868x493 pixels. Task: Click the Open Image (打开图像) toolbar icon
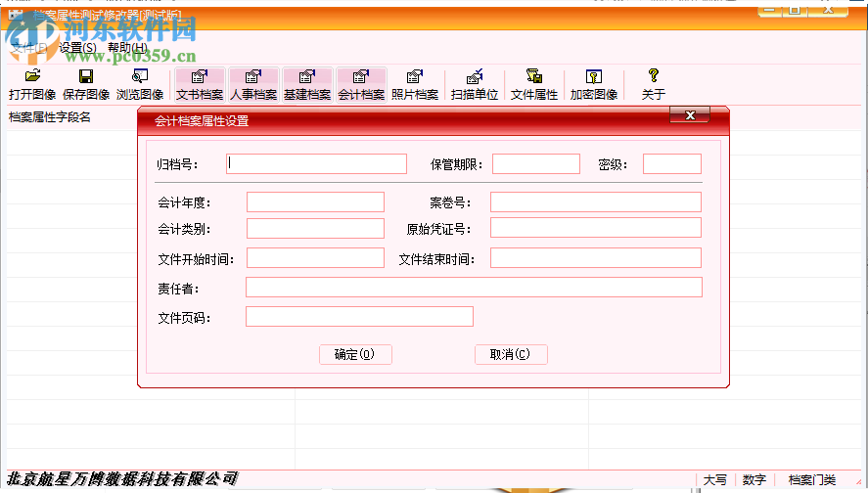point(32,85)
